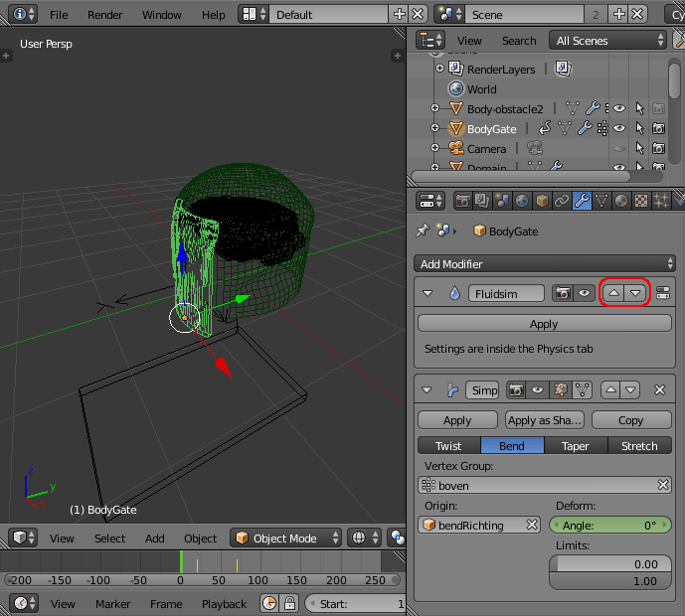Toggle Simple Deform viewport visibility eye
This screenshot has height=616, width=685.
pos(538,389)
